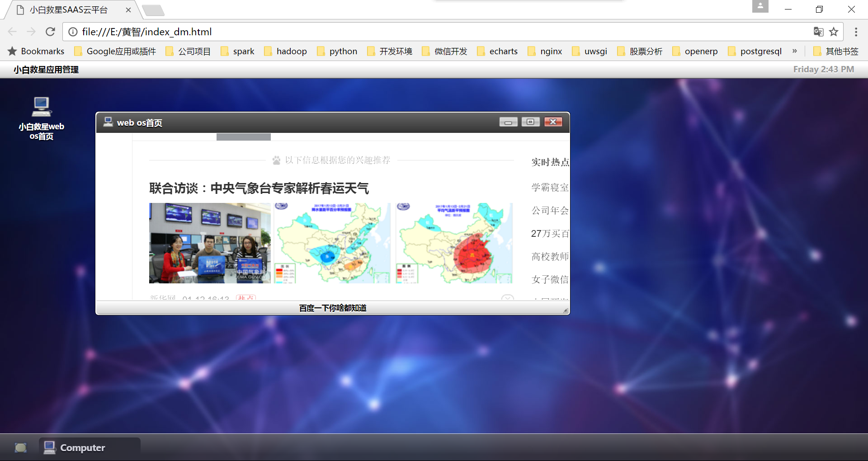The height and width of the screenshot is (461, 868).
Task: Open headline 联合访谈：中央气象台专家解析春运天气
Action: click(x=259, y=188)
